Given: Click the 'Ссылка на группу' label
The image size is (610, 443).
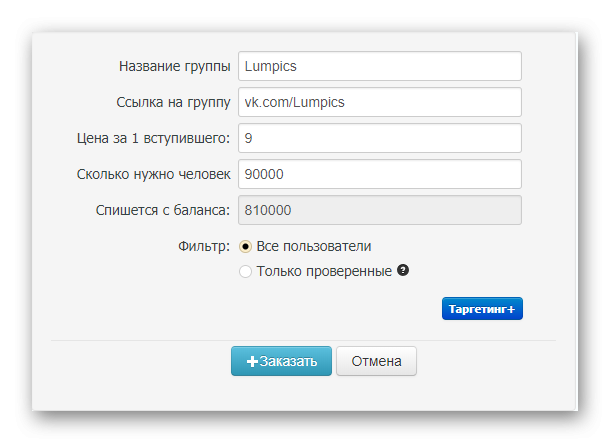Looking at the screenshot, I should (x=174, y=102).
